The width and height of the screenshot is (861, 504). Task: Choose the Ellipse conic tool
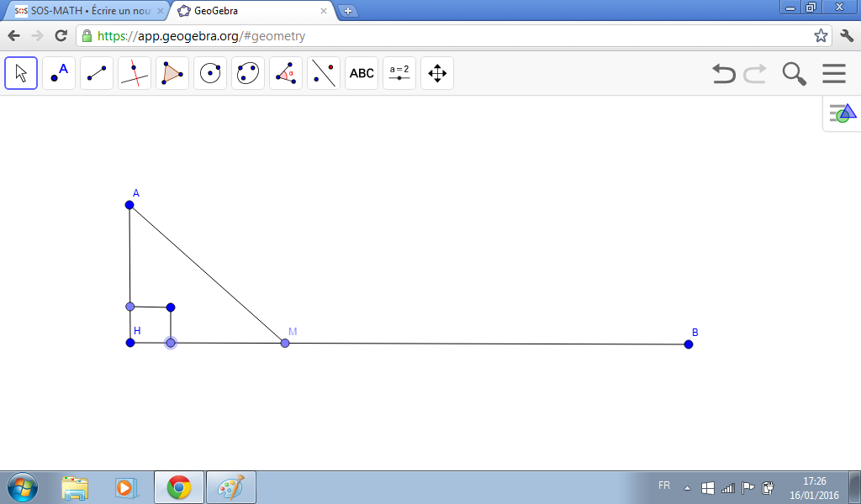pos(248,73)
